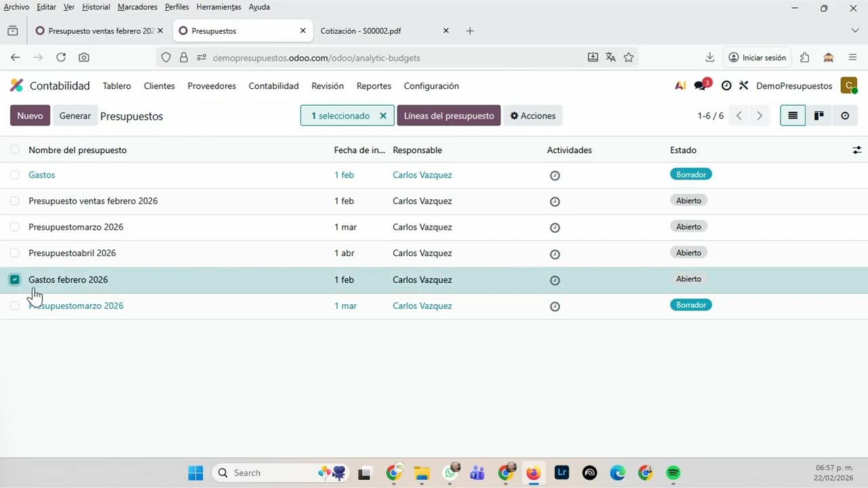Check the Gastos row checkbox

click(14, 175)
